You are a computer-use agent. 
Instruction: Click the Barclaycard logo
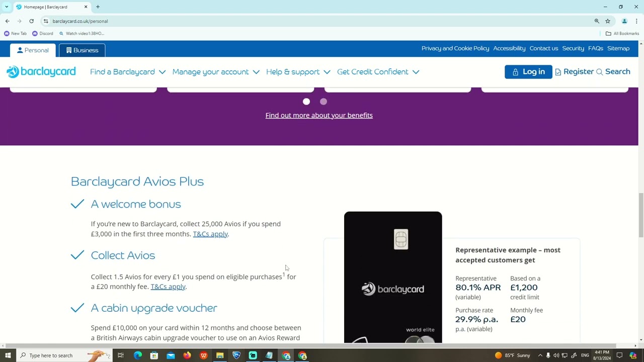(x=41, y=72)
